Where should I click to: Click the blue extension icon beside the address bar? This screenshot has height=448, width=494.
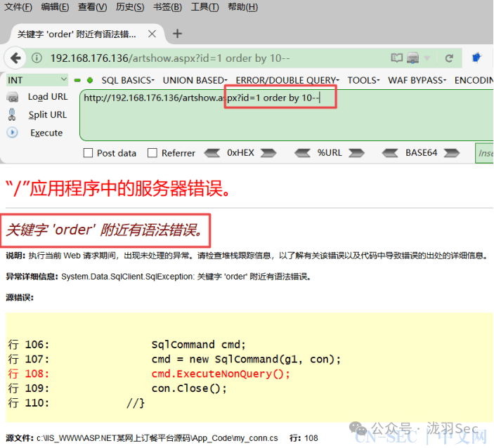click(x=476, y=58)
